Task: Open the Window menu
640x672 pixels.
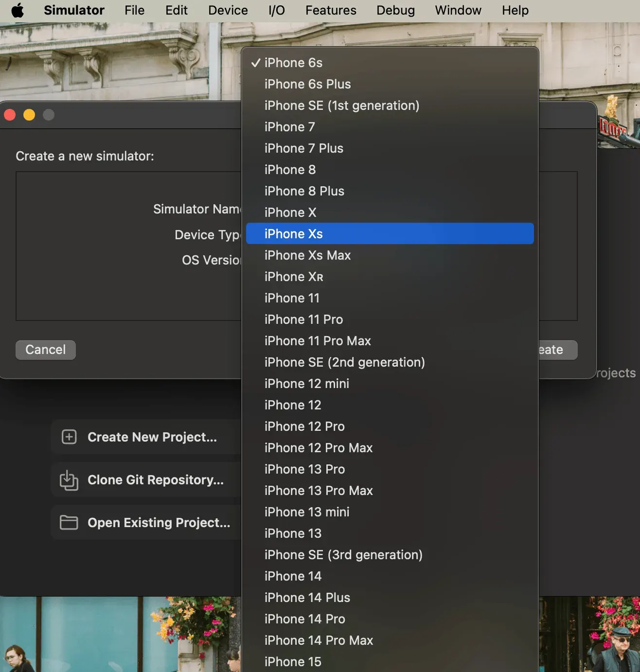Action: click(x=458, y=10)
